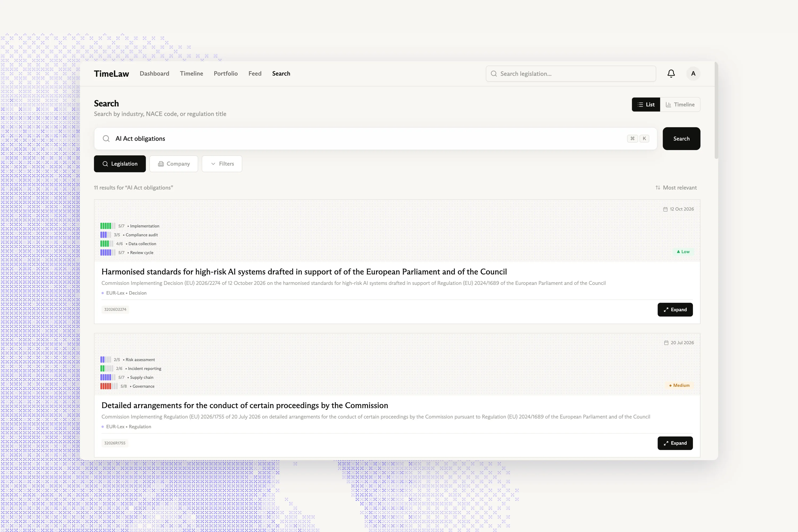Click the K shortcut key badge

click(644, 138)
